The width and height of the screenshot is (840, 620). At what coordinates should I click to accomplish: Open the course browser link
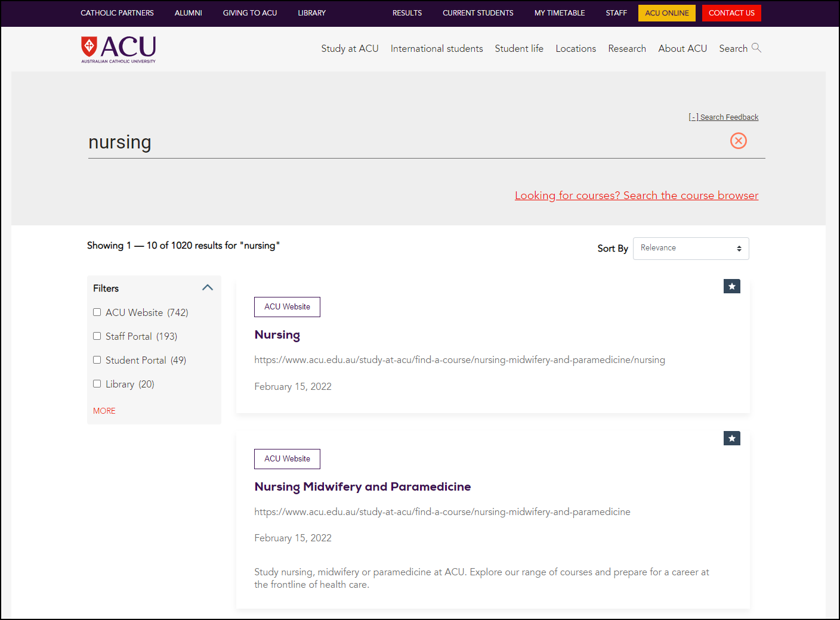(636, 195)
